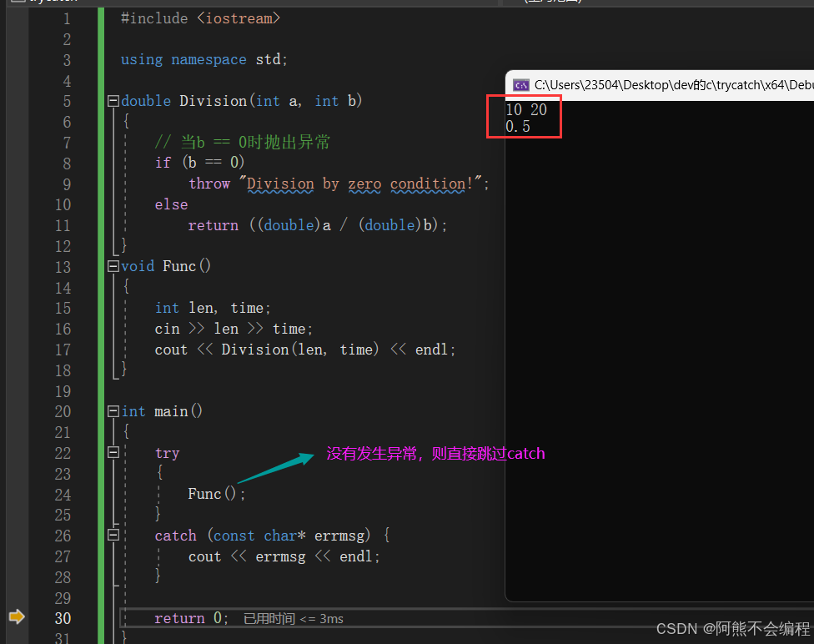Click the "Division by zero condition!" string
This screenshot has width=814, height=644.
[x=360, y=184]
